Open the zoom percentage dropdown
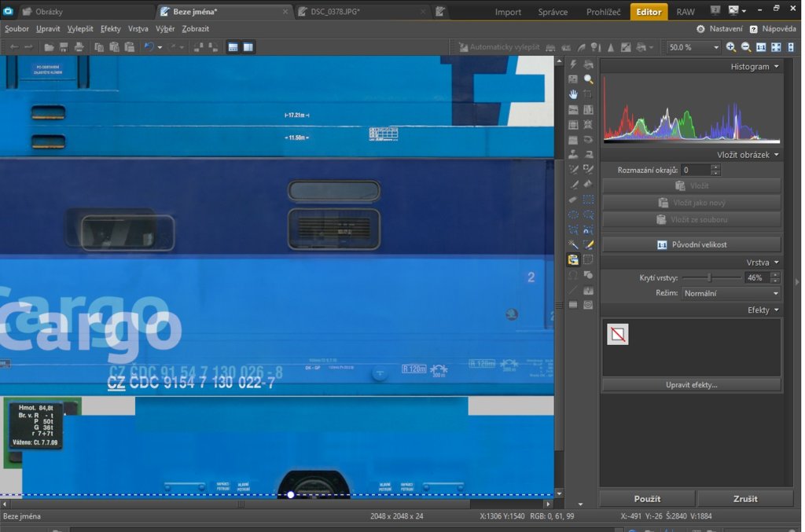The image size is (805, 532). 715,47
